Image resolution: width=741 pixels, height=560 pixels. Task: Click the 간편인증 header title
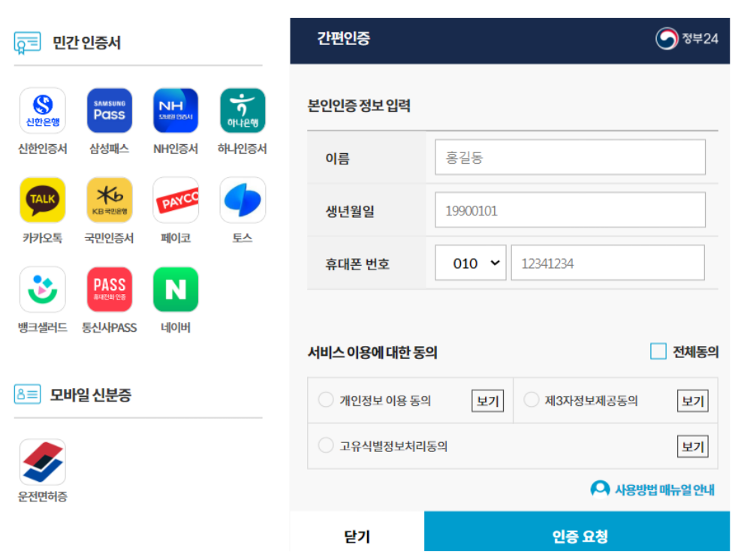pyautogui.click(x=344, y=38)
